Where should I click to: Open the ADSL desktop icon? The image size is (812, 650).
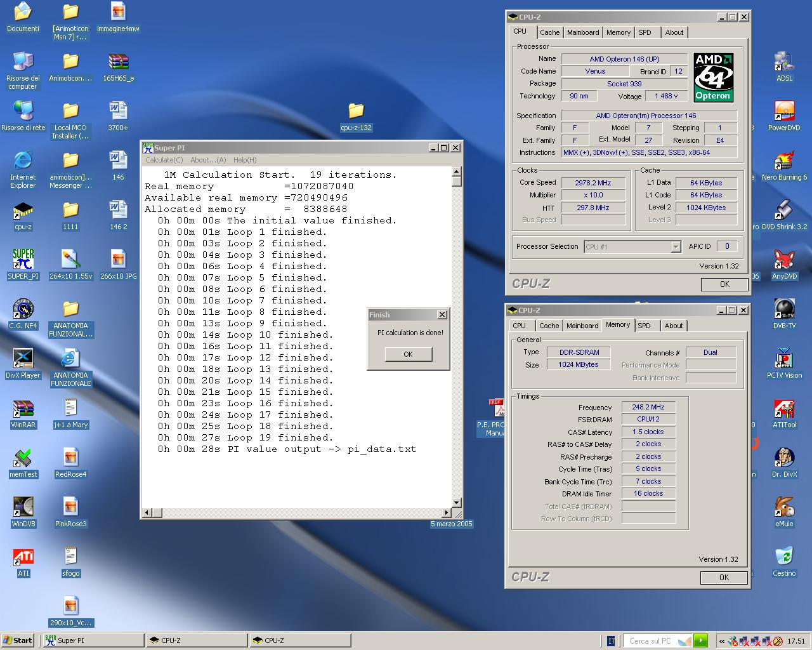tap(784, 67)
